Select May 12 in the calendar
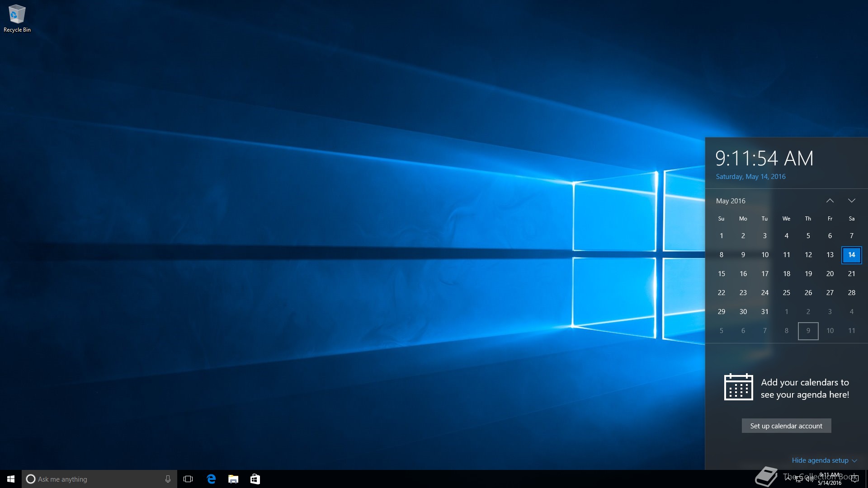The height and width of the screenshot is (488, 868). coord(808,255)
